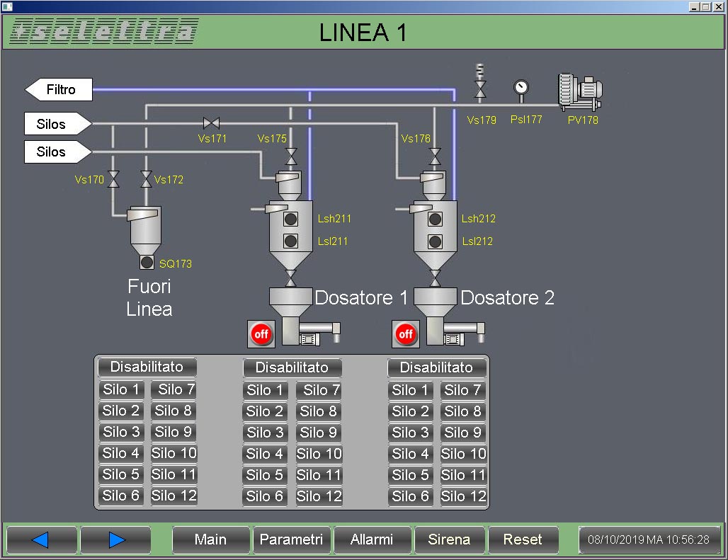
Task: Go to next page with right arrow
Action: coord(115,539)
